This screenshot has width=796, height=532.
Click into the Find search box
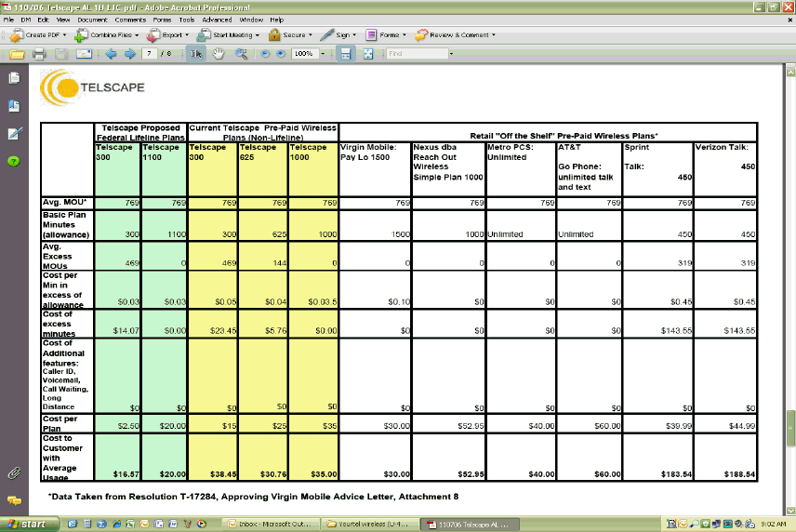click(x=418, y=53)
